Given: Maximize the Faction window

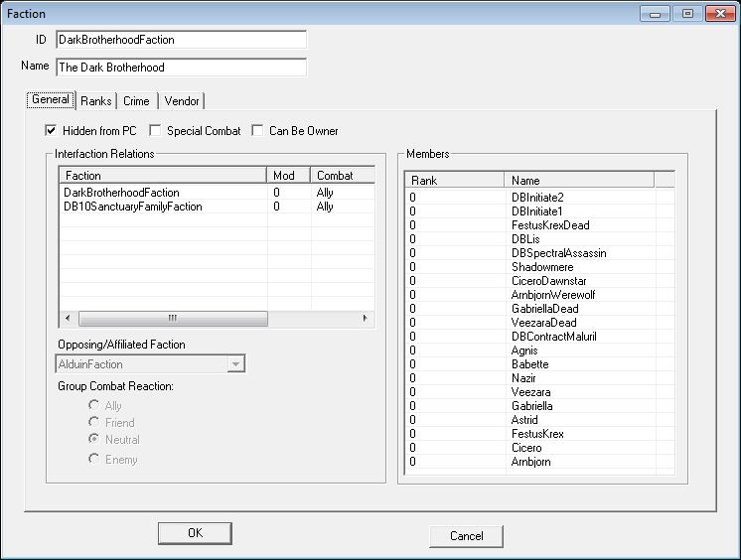Looking at the screenshot, I should pos(687,14).
